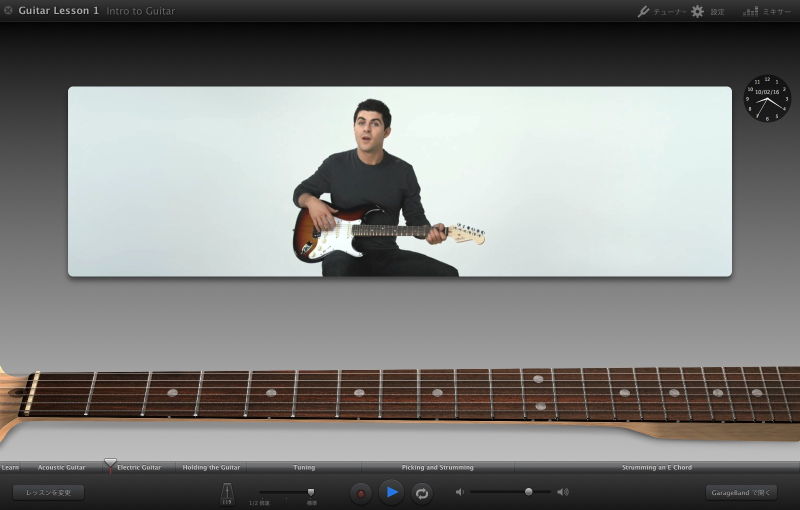Open the tuner (チューナー) tool
The height and width of the screenshot is (510, 800).
[x=661, y=11]
